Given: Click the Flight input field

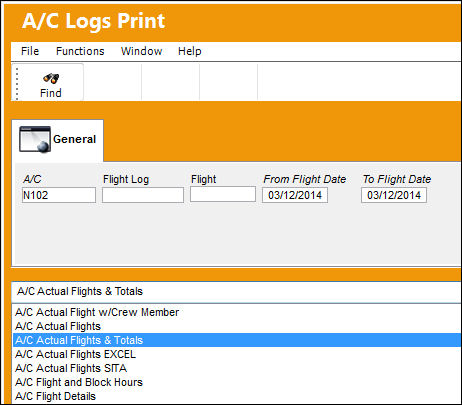Looking at the screenshot, I should coord(223,194).
